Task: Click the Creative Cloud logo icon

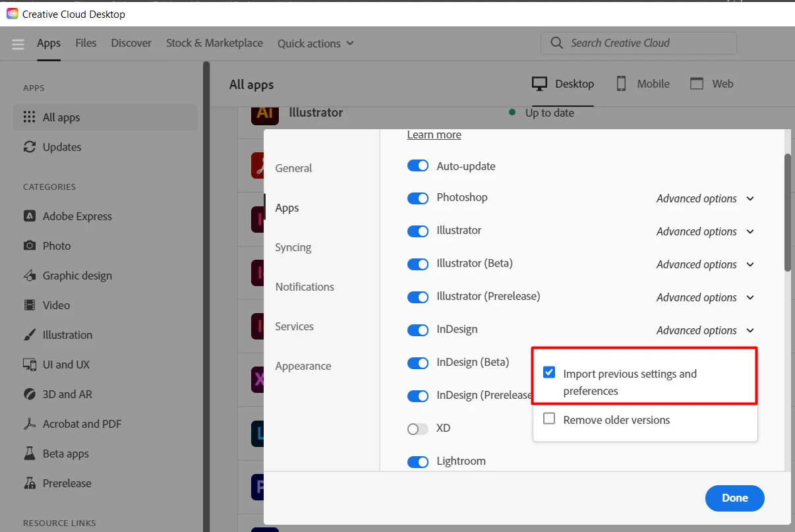Action: pos(13,13)
